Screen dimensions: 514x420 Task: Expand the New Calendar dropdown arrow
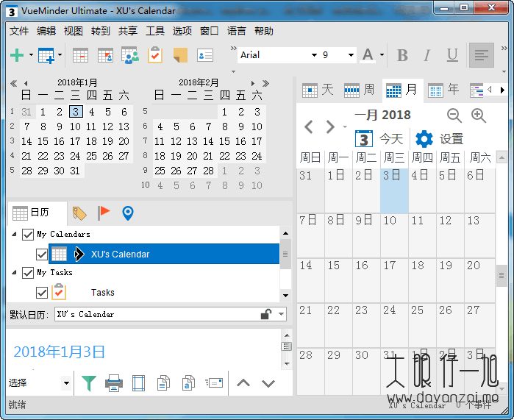click(x=60, y=54)
